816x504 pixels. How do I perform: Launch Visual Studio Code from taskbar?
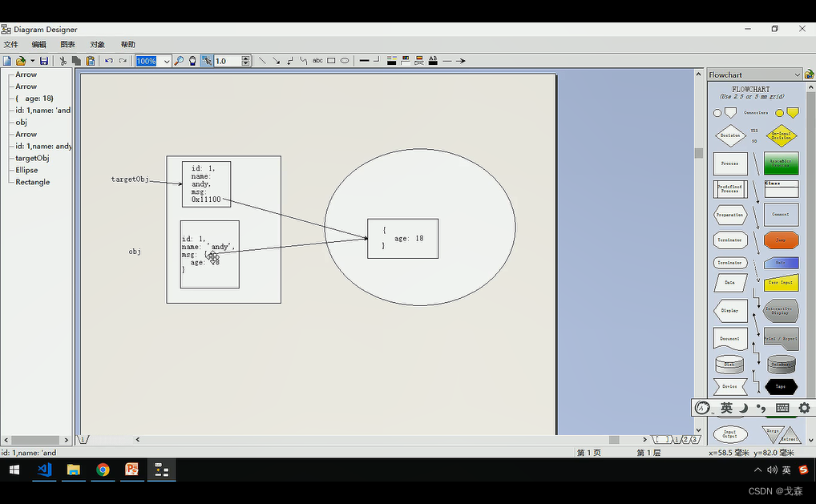pos(44,470)
